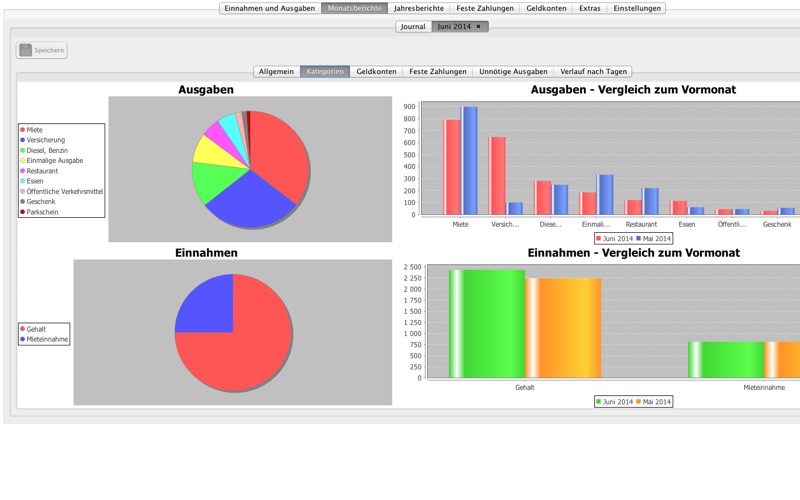Screen dimensions: 800x500
Task: Click the Ausgaben pie chart title
Action: (x=206, y=90)
